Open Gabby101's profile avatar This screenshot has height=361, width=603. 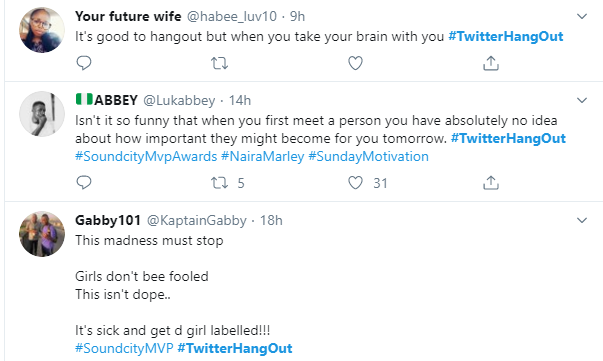tap(42, 234)
